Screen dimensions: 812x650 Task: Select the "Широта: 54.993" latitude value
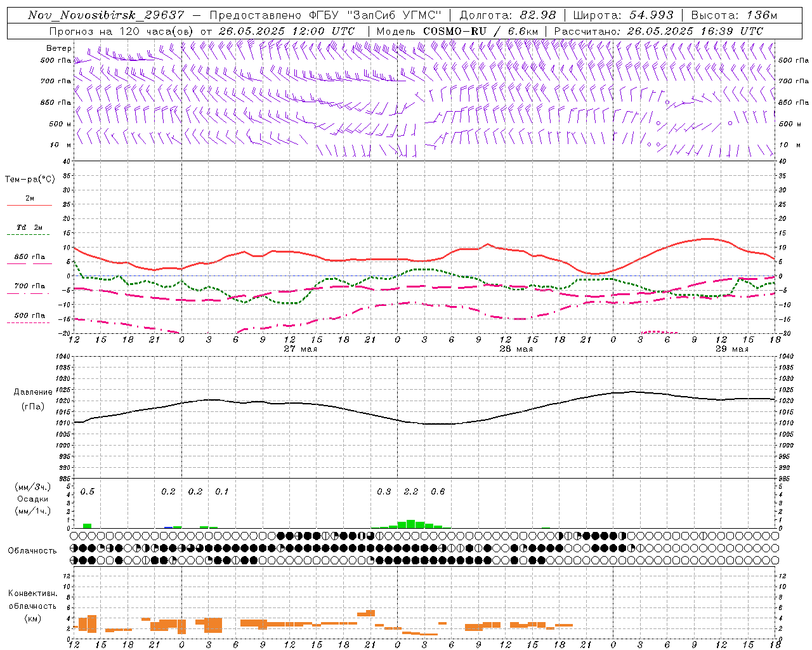click(623, 15)
